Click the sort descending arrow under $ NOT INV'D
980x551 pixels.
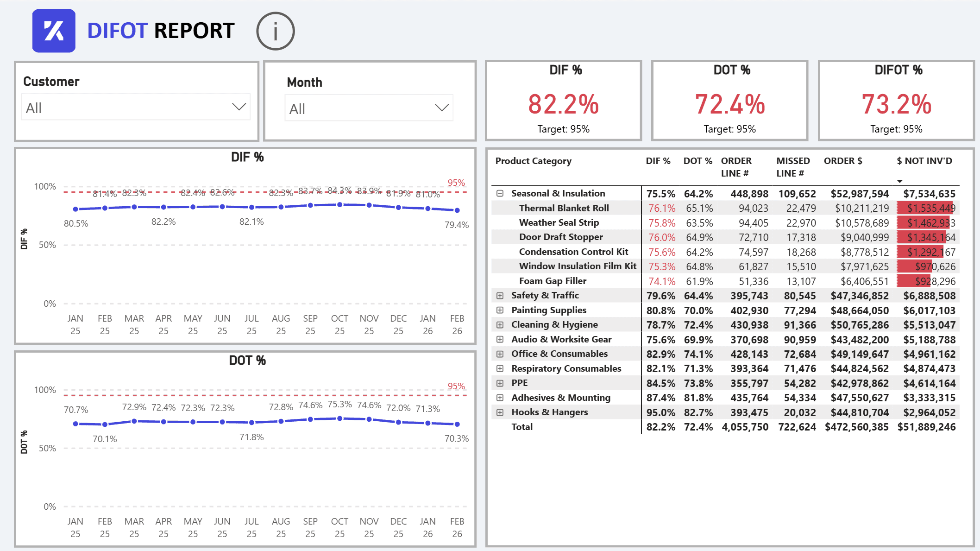(x=899, y=181)
